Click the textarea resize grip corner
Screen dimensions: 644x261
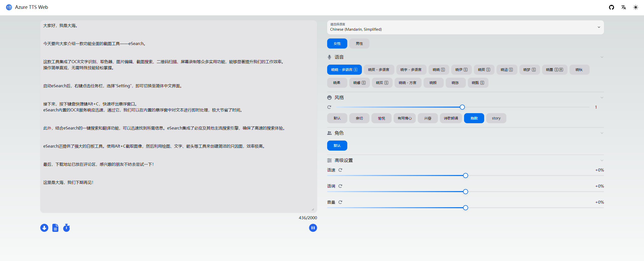pyautogui.click(x=313, y=209)
